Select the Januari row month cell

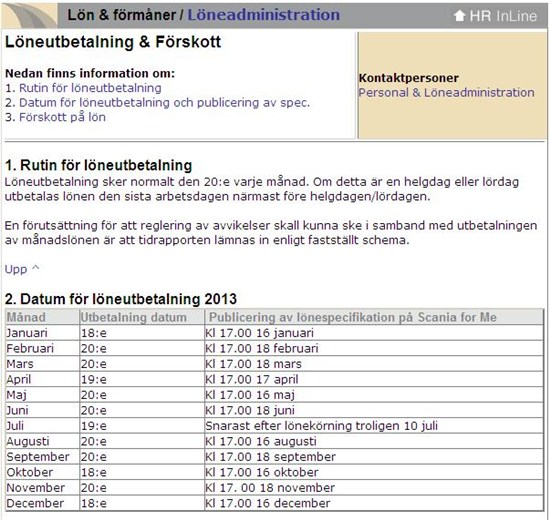42,333
